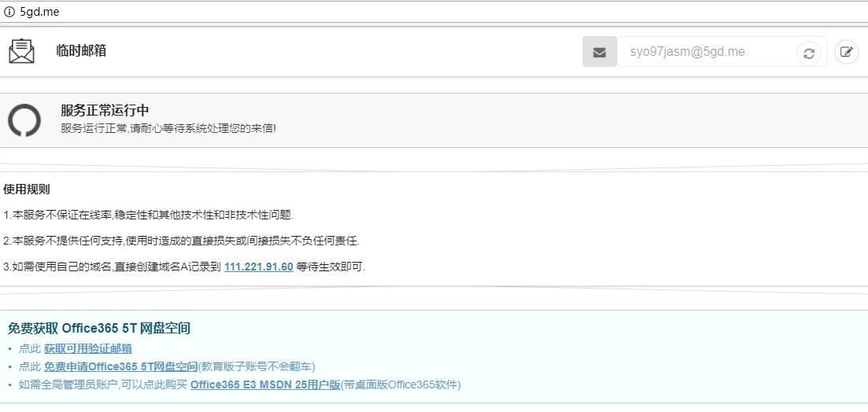Click the 5gd.me URL in address bar

pos(39,12)
